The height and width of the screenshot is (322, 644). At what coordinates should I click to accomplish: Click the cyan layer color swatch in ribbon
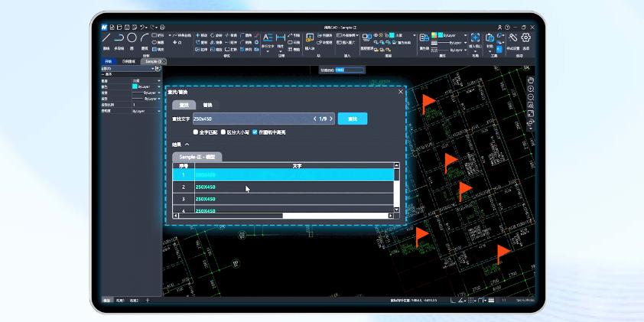pyautogui.click(x=391, y=35)
